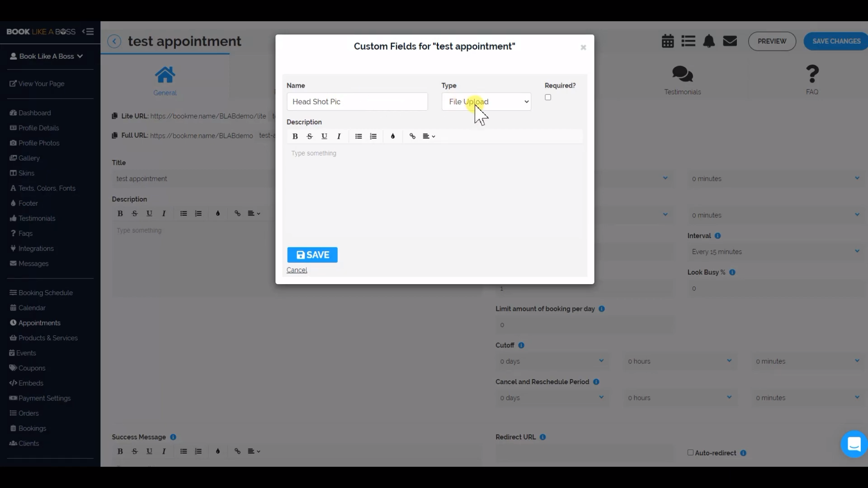The width and height of the screenshot is (868, 488).
Task: Click the SAVE button in modal
Action: 312,254
